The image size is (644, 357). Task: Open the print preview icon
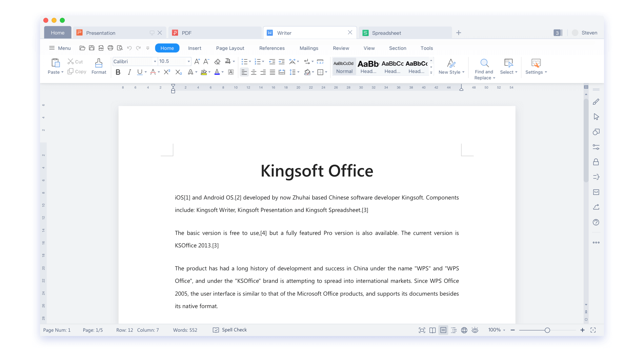pyautogui.click(x=120, y=48)
